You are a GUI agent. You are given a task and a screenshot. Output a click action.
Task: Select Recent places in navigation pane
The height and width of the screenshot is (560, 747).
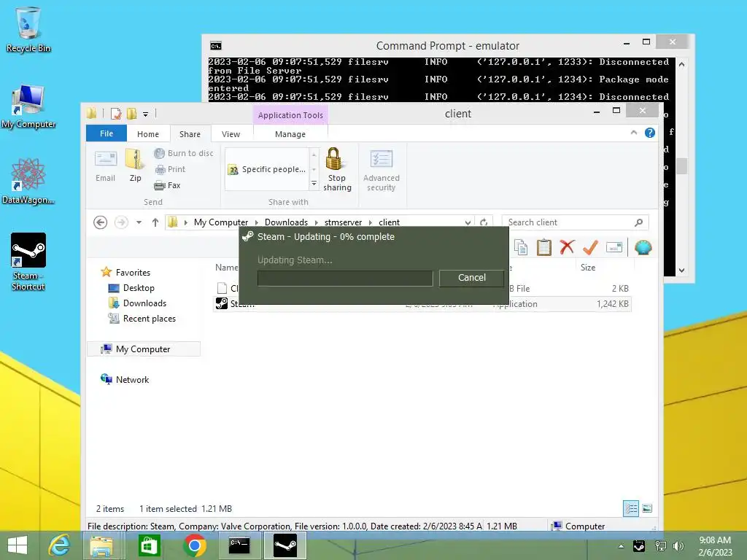[x=142, y=319]
